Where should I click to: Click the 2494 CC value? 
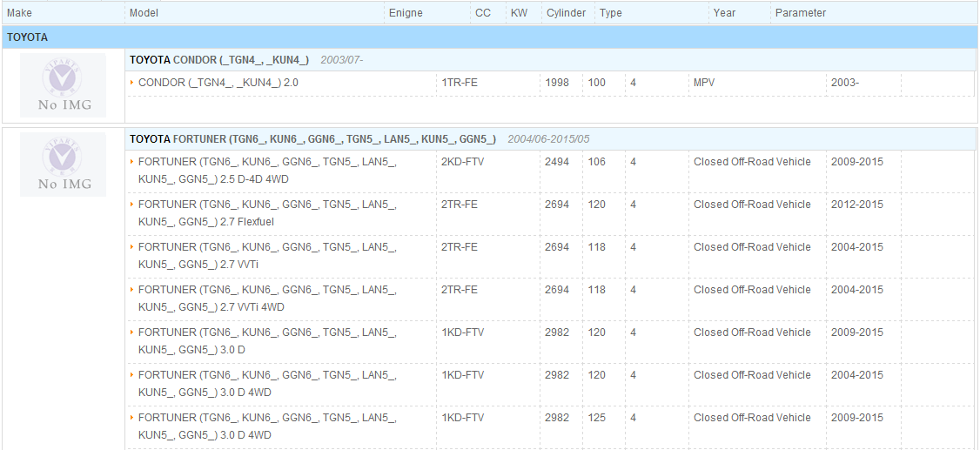tap(557, 162)
